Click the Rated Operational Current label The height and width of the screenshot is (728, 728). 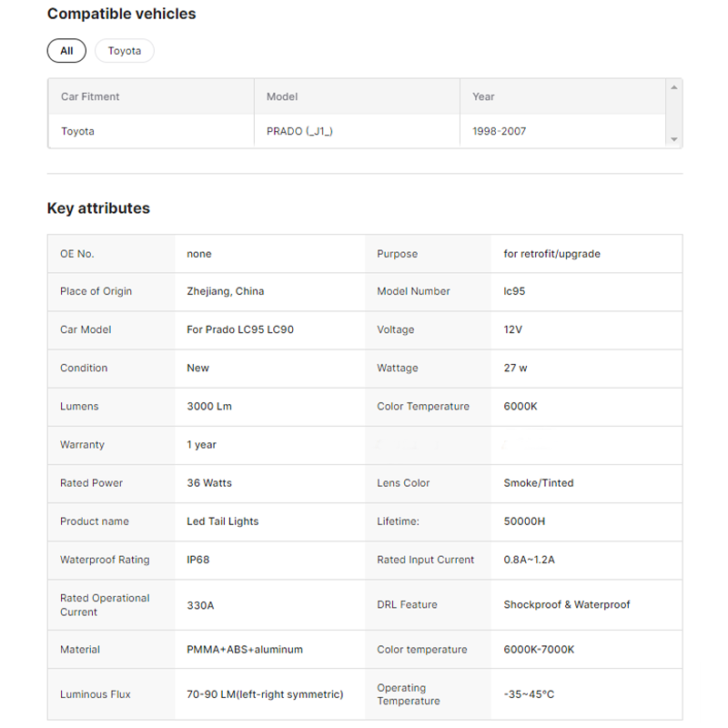105,605
